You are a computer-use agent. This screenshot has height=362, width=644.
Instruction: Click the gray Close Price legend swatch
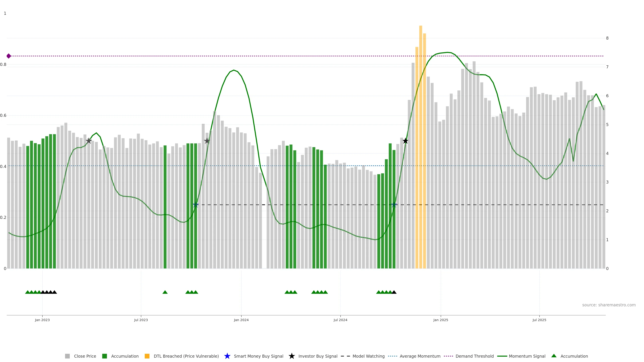[x=67, y=356]
